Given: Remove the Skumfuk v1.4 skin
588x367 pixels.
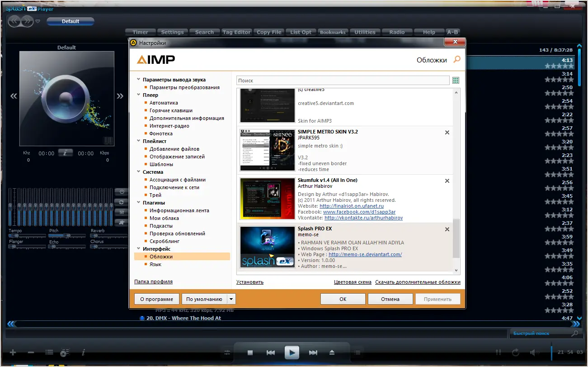Looking at the screenshot, I should (x=447, y=181).
